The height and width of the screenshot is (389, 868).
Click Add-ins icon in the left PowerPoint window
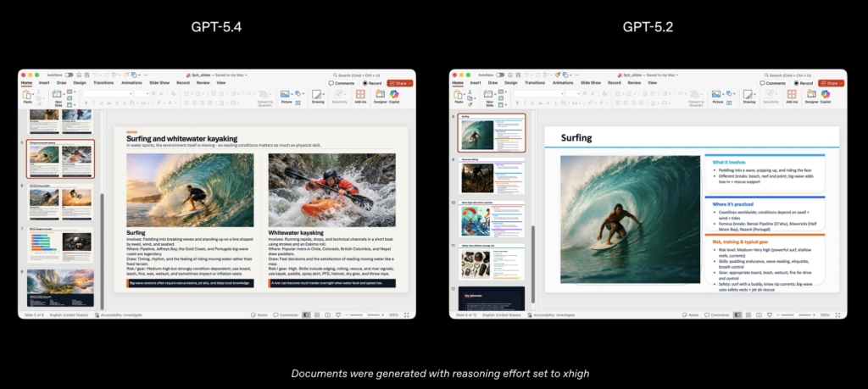click(361, 95)
